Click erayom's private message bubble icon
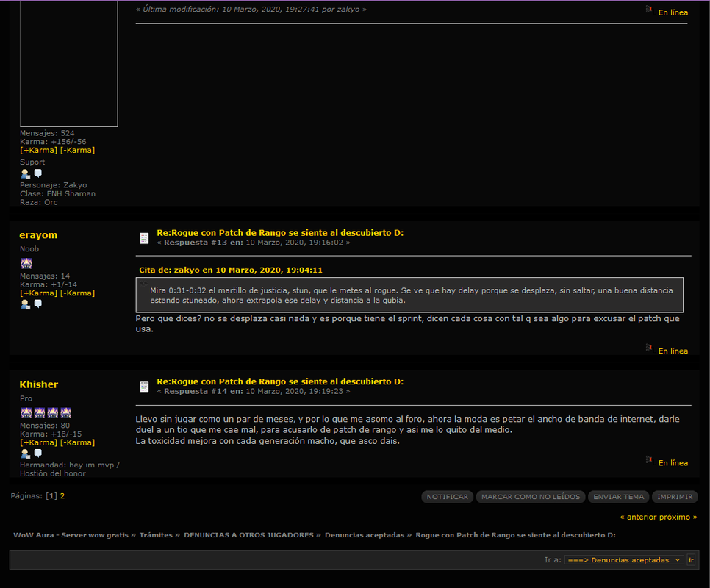 click(x=38, y=304)
